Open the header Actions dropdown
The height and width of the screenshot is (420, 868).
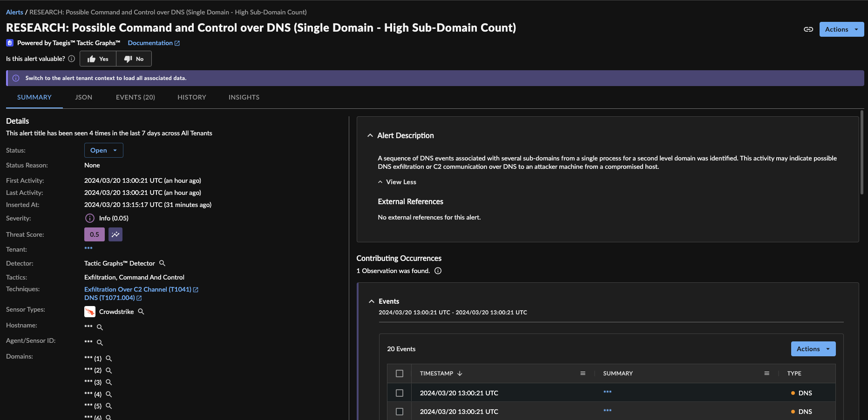[841, 29]
